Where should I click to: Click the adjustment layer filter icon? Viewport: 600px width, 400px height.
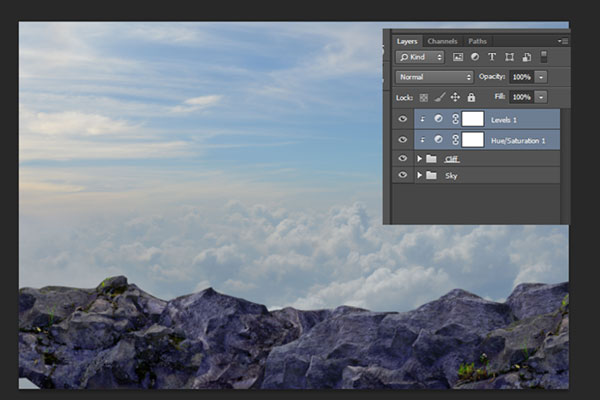[x=474, y=57]
